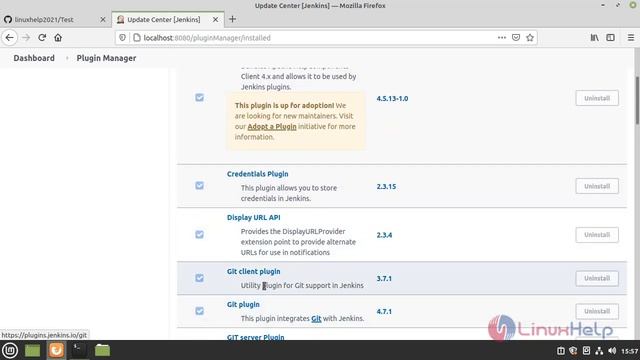Uninstall the Credentials Plugin
The image size is (640, 360).
tap(597, 186)
